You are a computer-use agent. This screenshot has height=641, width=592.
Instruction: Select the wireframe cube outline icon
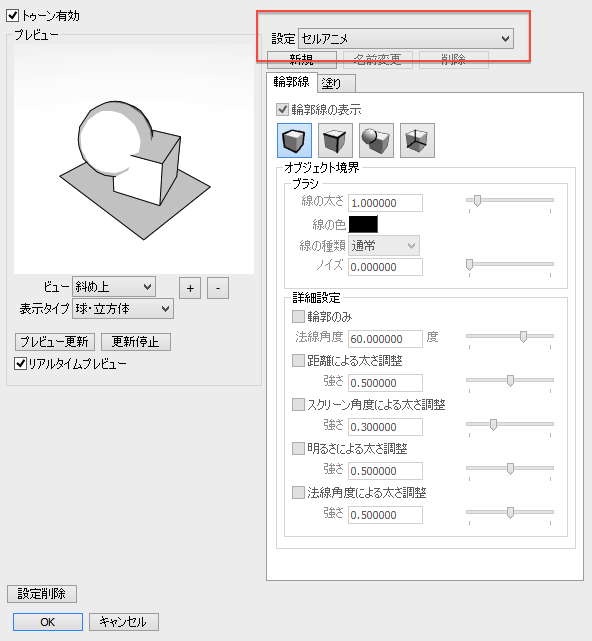pos(417,140)
